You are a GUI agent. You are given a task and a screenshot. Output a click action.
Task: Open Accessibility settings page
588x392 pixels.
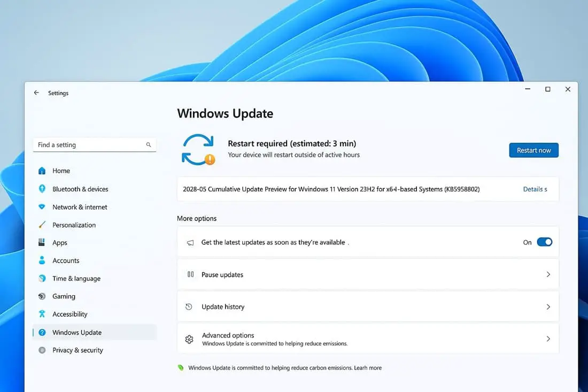pos(95,314)
